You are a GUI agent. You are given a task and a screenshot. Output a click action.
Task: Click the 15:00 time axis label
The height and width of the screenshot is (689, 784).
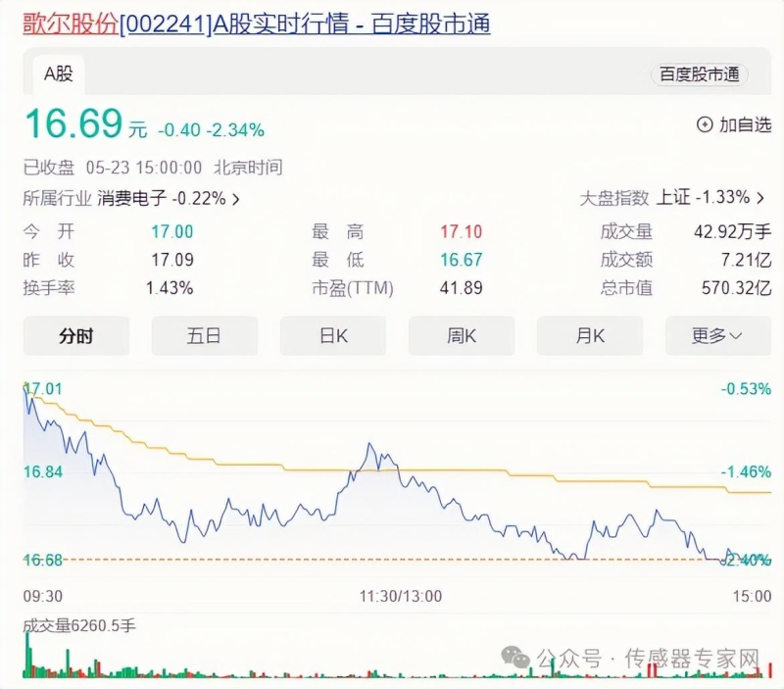click(x=752, y=596)
